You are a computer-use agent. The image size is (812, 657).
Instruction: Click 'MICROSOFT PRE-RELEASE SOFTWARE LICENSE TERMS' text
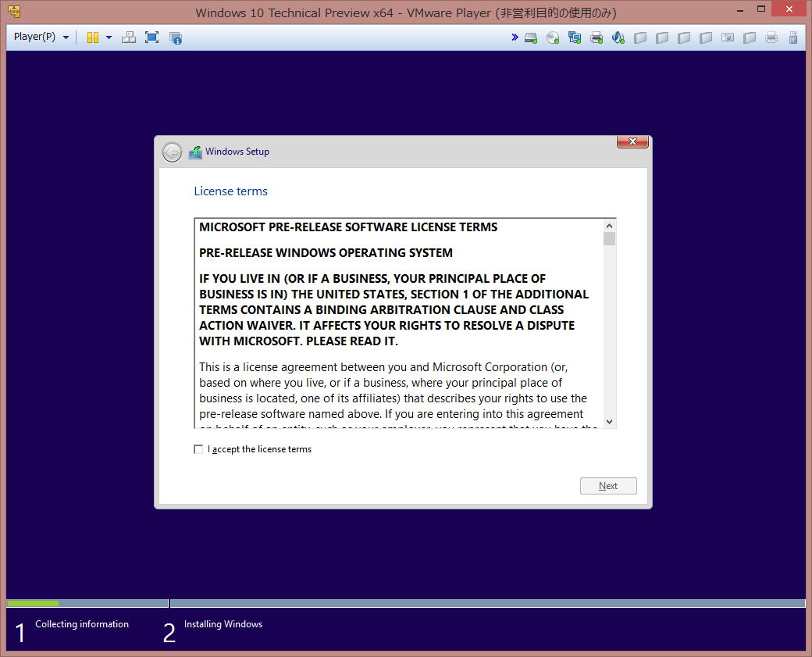click(x=348, y=227)
